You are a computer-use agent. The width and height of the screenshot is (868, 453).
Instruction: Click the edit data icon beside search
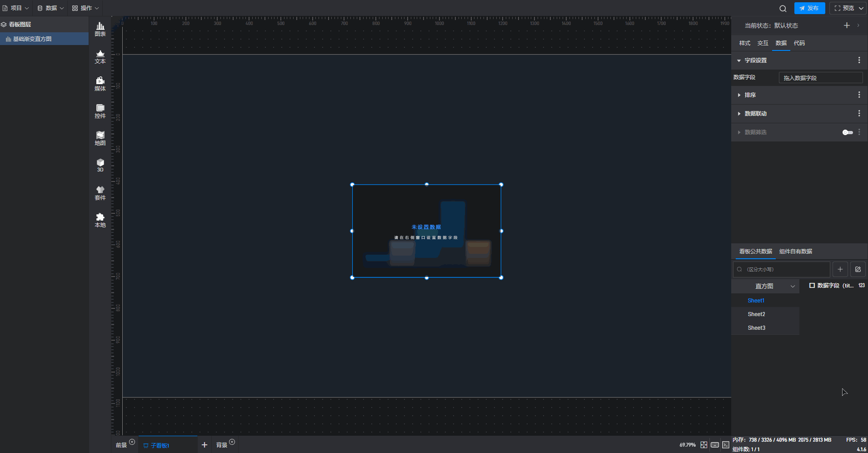pyautogui.click(x=858, y=269)
